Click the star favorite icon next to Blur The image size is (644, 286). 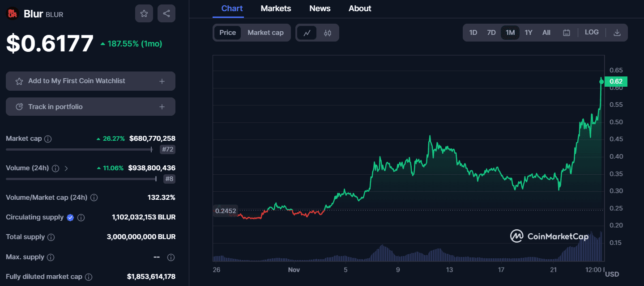pyautogui.click(x=144, y=13)
